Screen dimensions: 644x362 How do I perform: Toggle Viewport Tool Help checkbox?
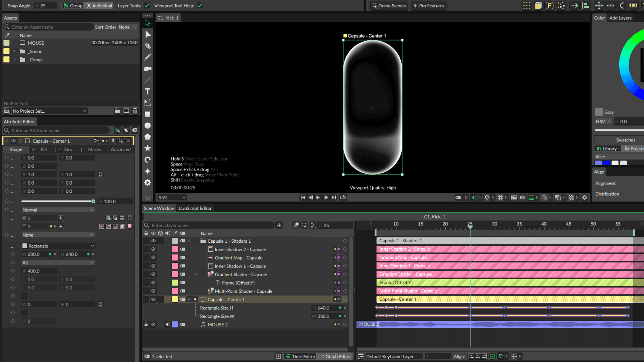coord(200,6)
